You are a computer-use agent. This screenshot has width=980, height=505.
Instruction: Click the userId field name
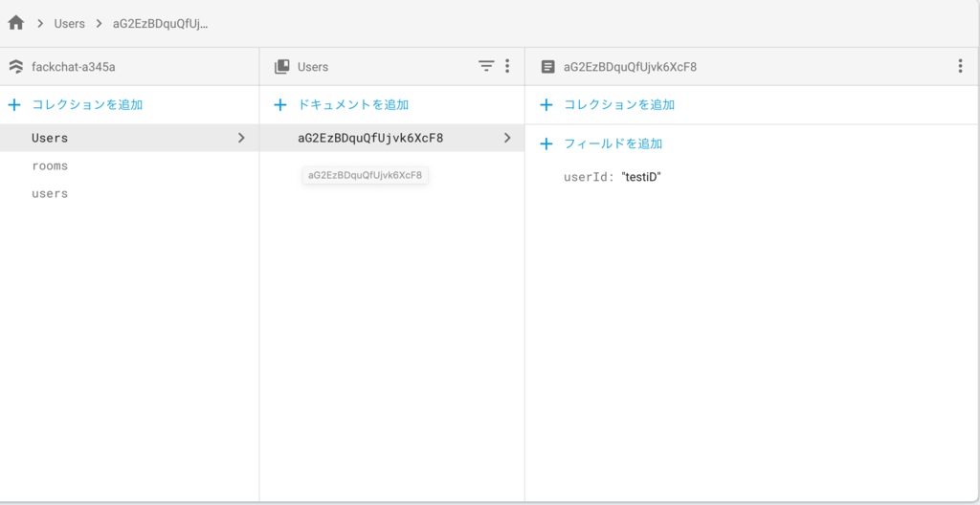click(586, 178)
